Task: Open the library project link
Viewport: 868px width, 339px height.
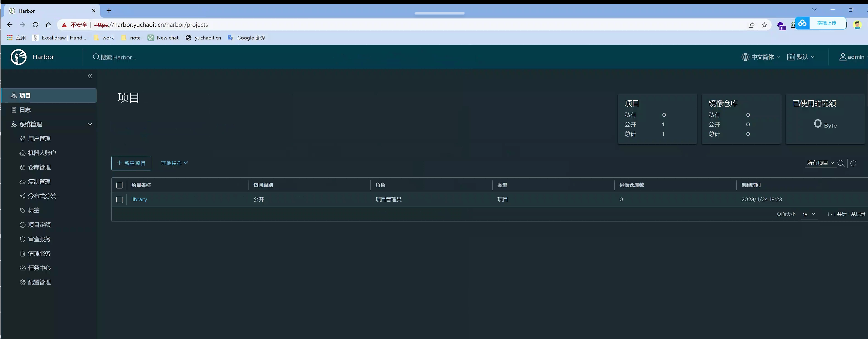Action: (139, 199)
